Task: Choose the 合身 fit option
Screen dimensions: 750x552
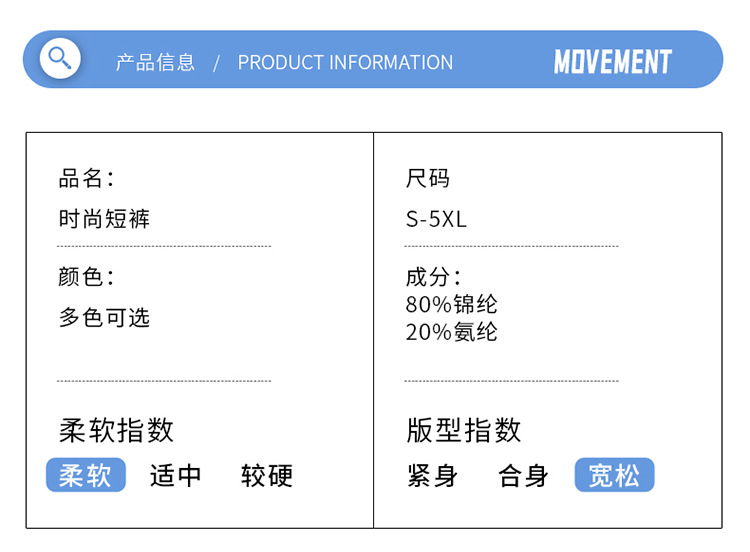Action: point(524,475)
